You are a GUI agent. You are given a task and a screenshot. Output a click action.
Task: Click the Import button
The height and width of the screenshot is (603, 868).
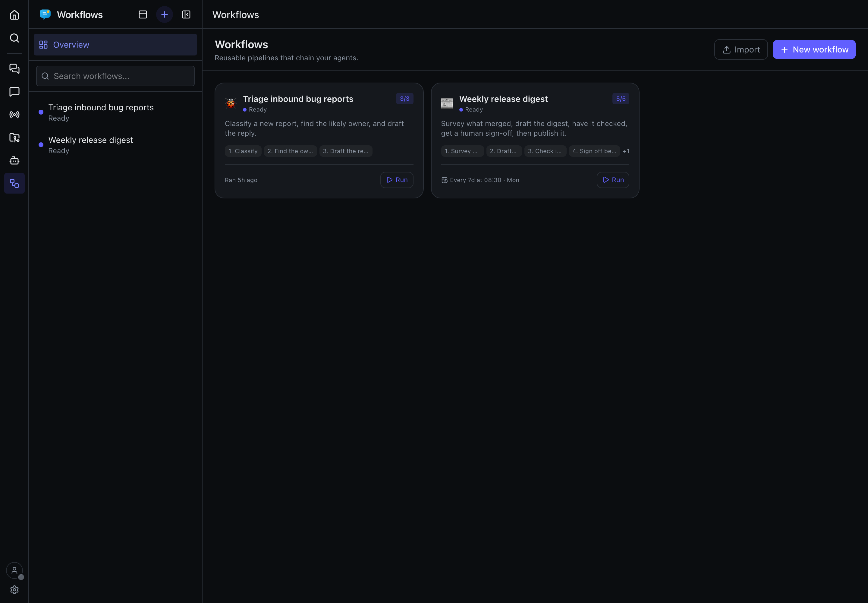tap(741, 49)
